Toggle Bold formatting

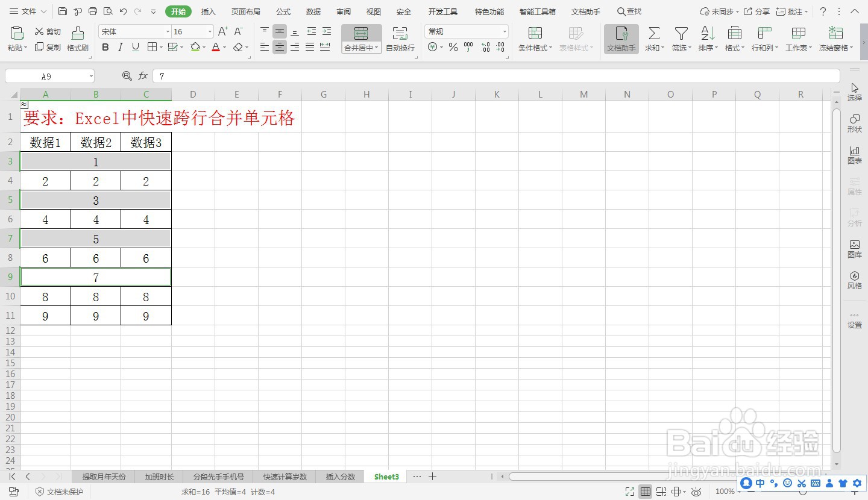(105, 47)
